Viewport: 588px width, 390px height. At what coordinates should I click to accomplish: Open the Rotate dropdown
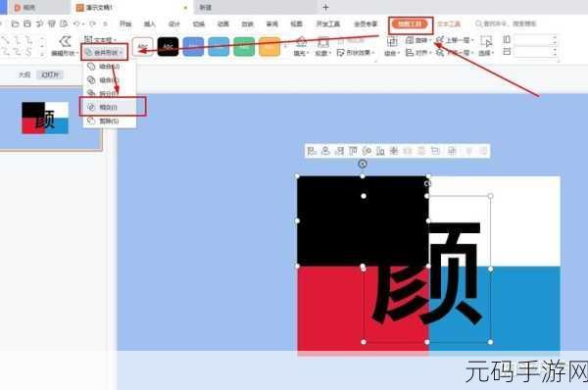[x=419, y=40]
